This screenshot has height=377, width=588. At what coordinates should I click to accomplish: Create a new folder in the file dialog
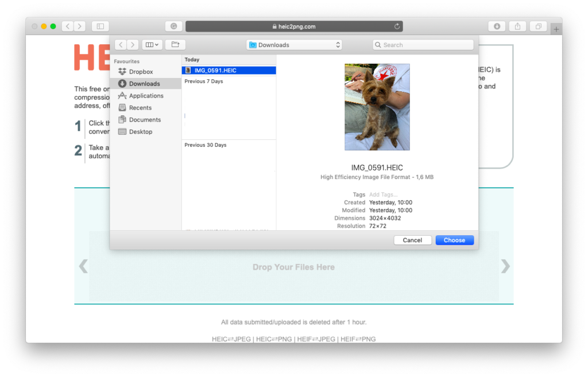click(x=175, y=45)
